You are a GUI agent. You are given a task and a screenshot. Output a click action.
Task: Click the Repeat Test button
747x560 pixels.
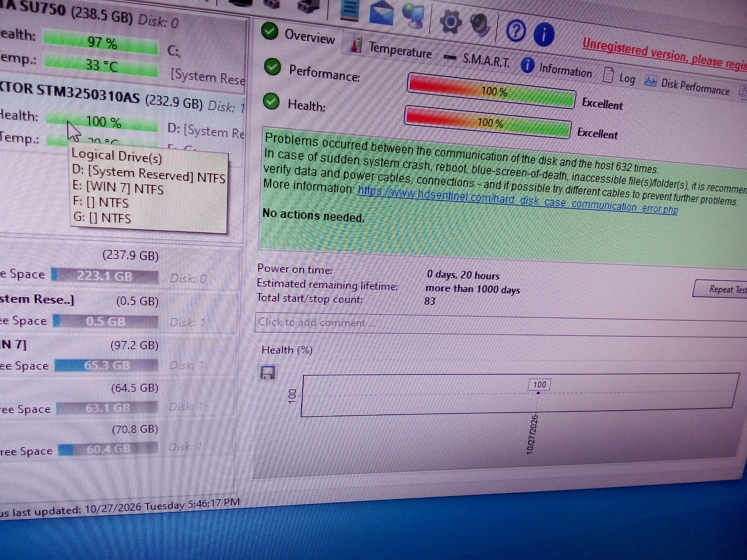(x=720, y=289)
